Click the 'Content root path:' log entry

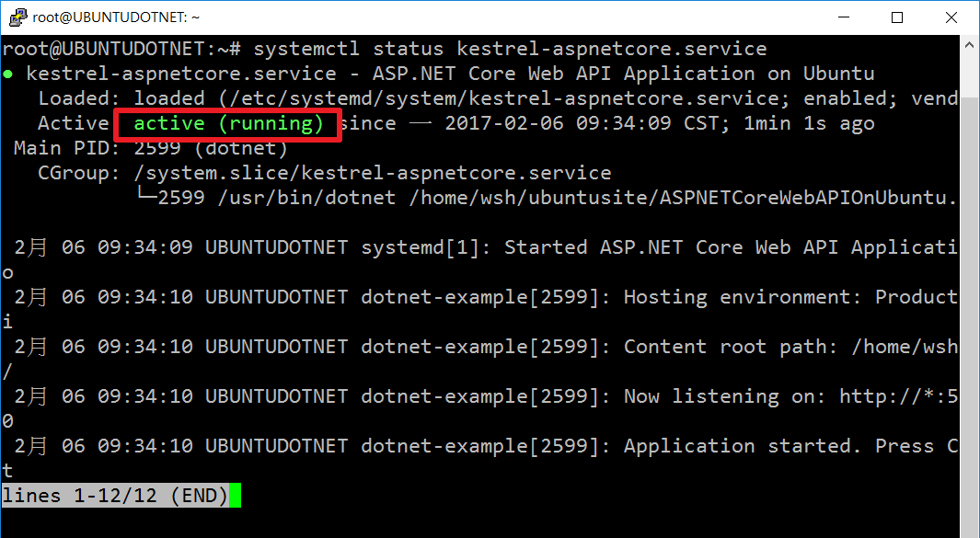[x=730, y=347]
